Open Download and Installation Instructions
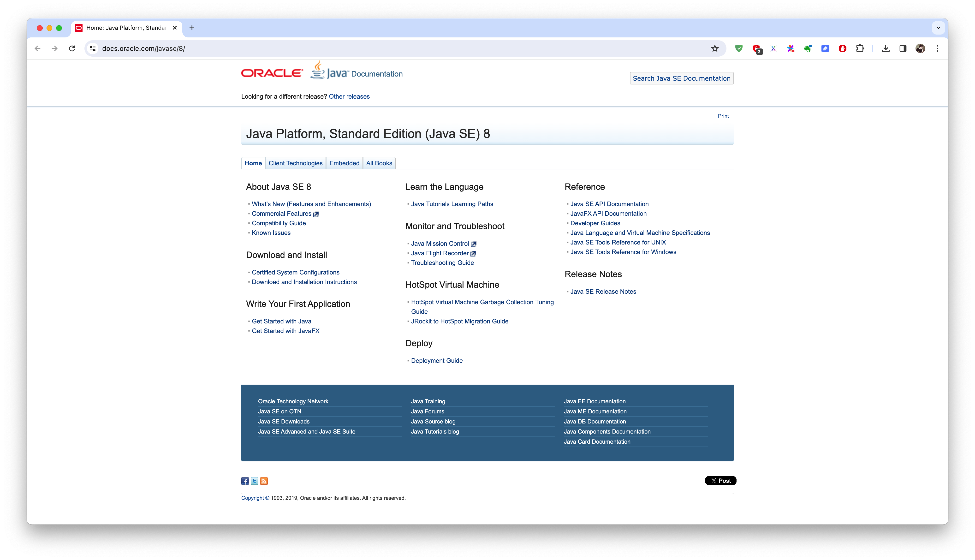Viewport: 975px width, 560px height. [x=304, y=282]
